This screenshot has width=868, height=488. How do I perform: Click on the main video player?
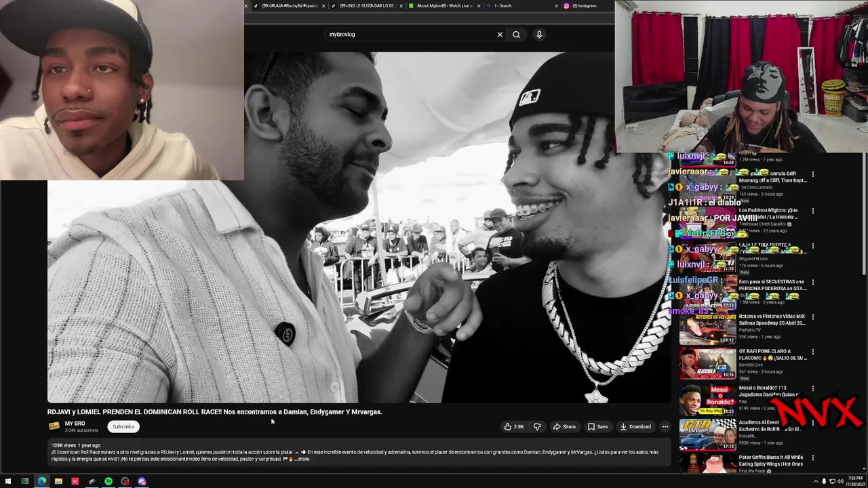(x=359, y=227)
